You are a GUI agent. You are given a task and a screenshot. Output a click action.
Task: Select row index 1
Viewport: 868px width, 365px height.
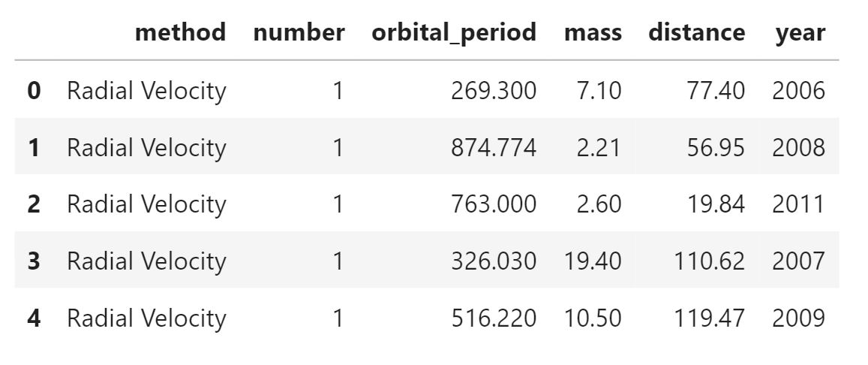click(x=34, y=147)
